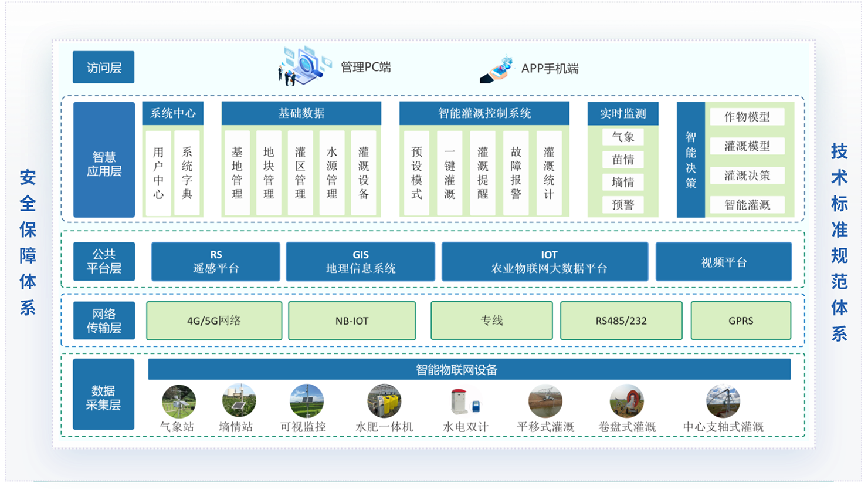Open the 系统中心 header tab
The image size is (868, 489).
(x=173, y=113)
